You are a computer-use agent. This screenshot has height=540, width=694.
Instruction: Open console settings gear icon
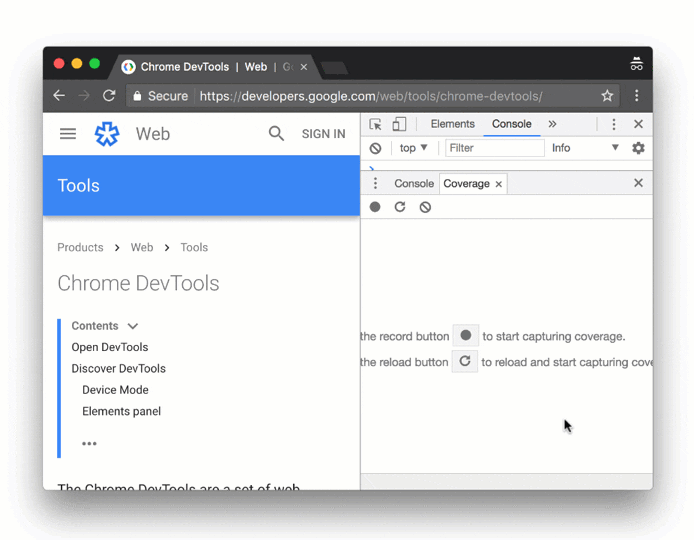coord(638,148)
